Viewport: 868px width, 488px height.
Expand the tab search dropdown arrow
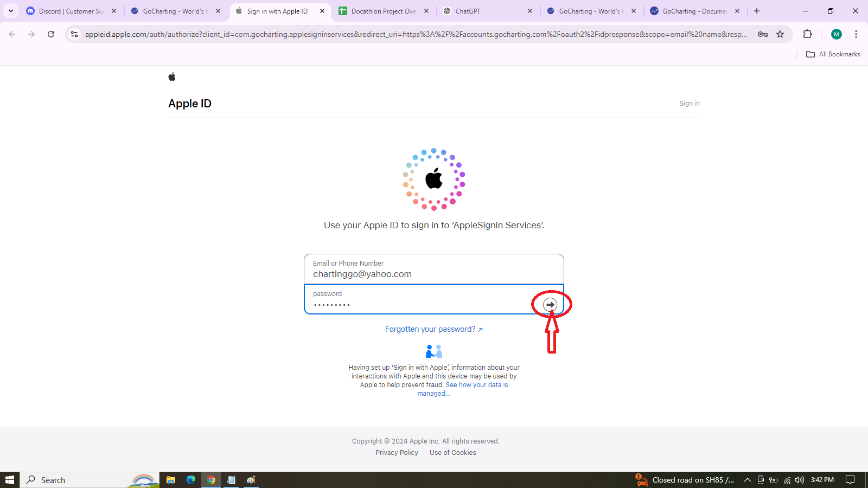(x=11, y=11)
